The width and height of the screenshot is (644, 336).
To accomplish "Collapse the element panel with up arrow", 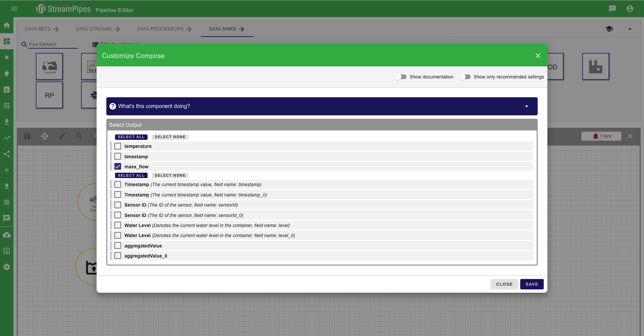I will (630, 29).
